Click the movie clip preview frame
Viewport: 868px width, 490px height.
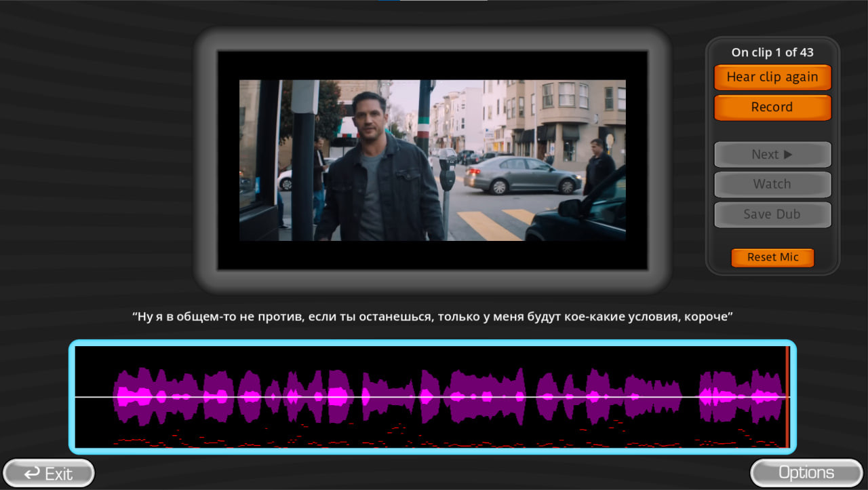point(433,160)
